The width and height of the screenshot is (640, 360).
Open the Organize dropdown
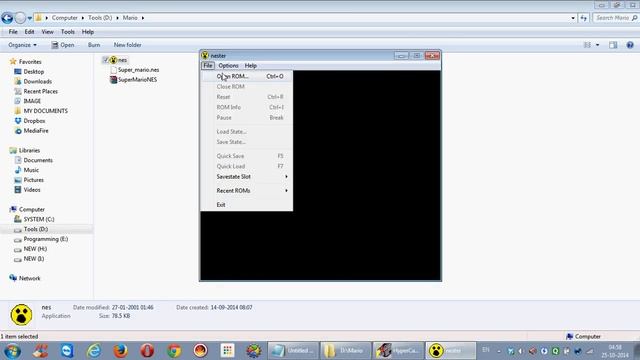[x=22, y=45]
